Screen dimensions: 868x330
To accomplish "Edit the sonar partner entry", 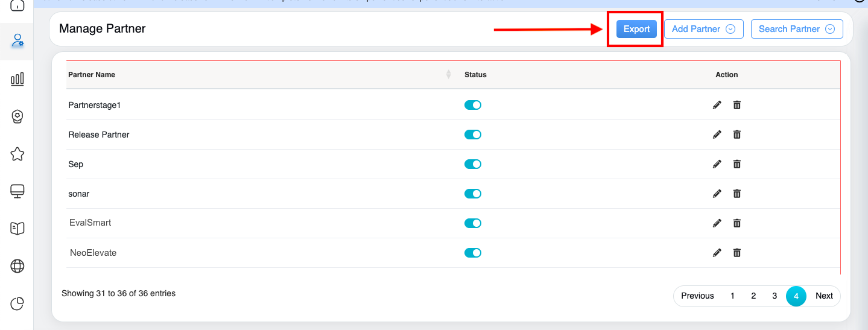I will [x=717, y=194].
